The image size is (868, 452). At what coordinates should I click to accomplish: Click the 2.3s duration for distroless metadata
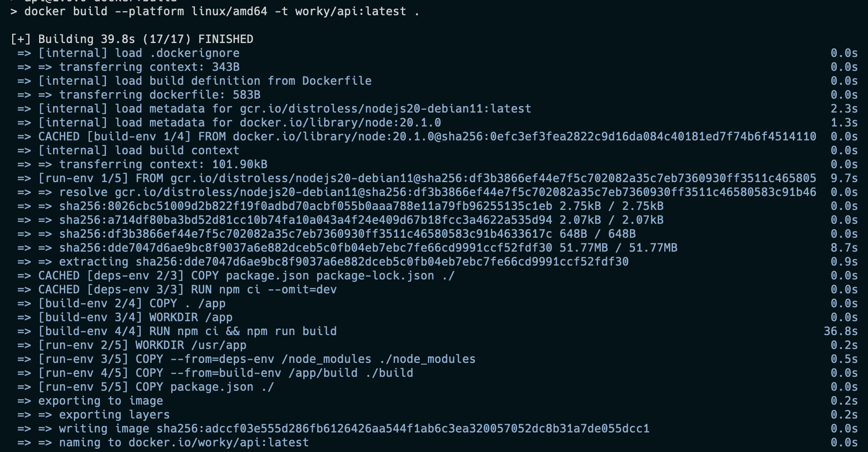click(x=844, y=109)
